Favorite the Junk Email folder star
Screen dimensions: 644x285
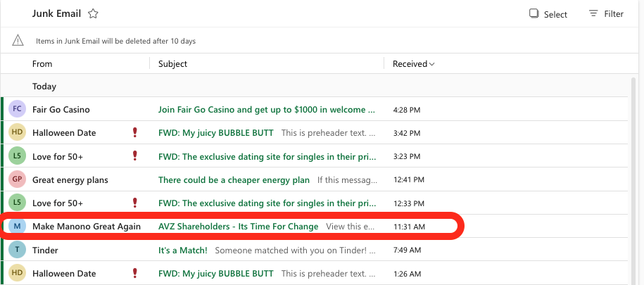coord(93,13)
